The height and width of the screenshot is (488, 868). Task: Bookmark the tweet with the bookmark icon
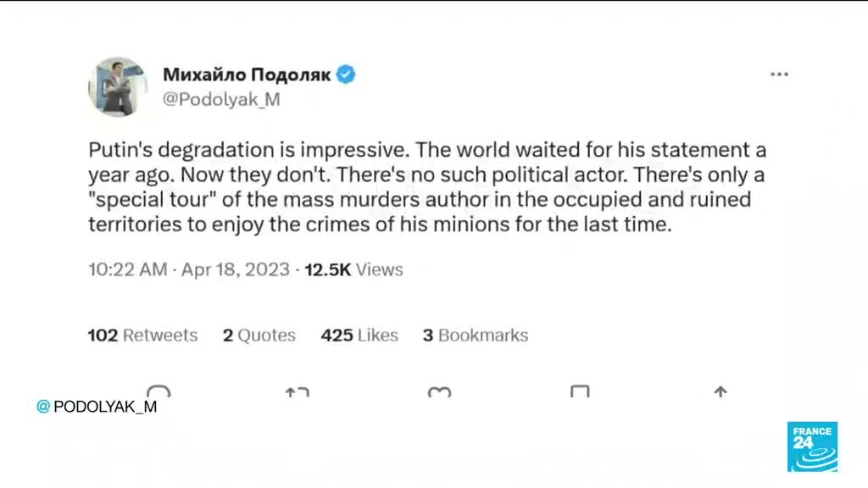tap(580, 392)
